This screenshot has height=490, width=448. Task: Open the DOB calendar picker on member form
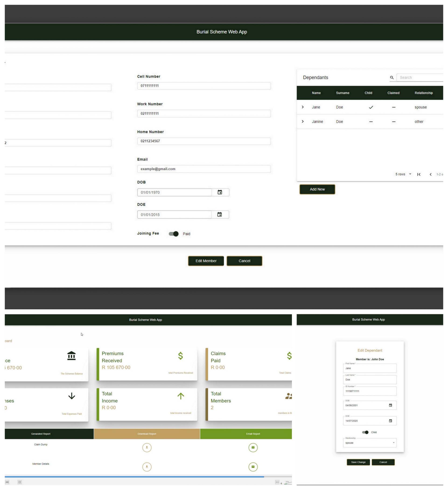click(220, 192)
